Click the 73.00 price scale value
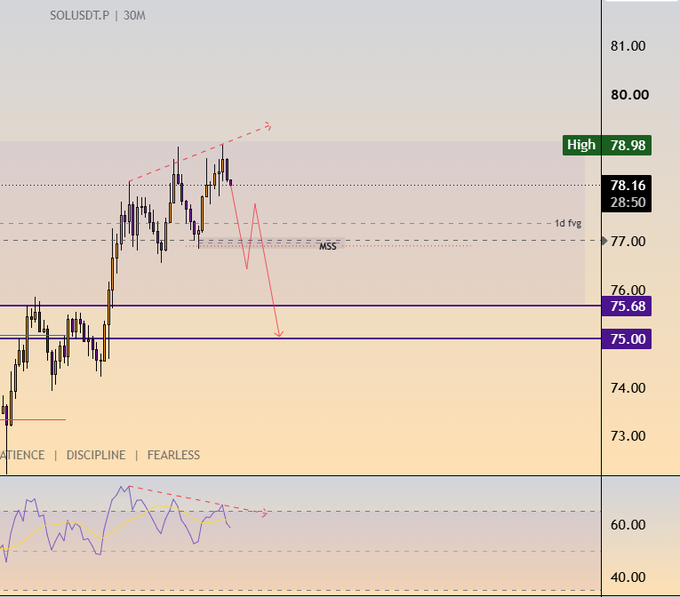This screenshot has height=597, width=680. coord(628,436)
